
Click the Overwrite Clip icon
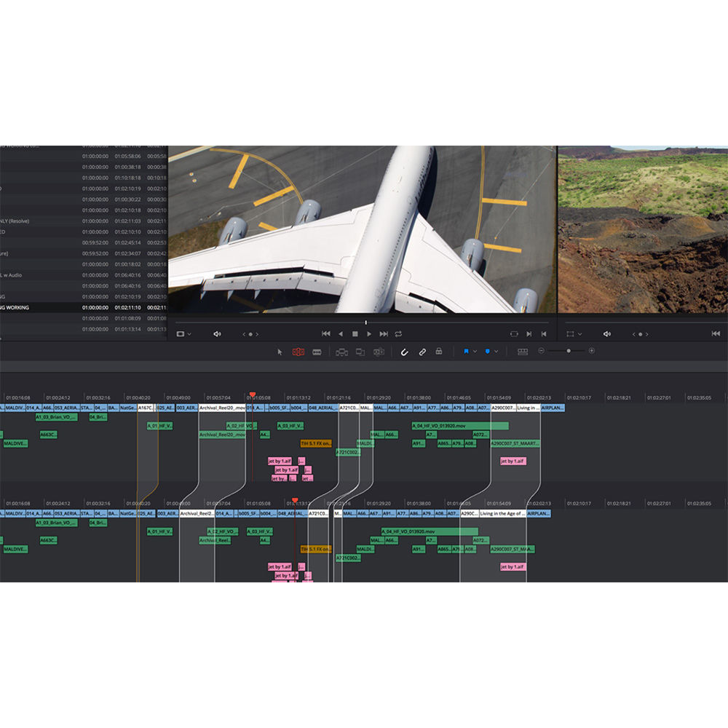coord(360,352)
